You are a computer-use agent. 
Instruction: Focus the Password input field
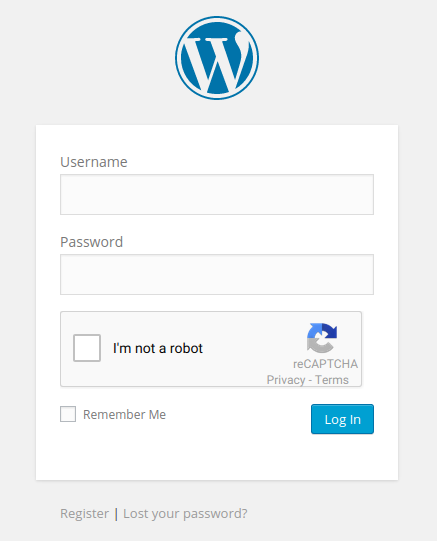(x=217, y=275)
